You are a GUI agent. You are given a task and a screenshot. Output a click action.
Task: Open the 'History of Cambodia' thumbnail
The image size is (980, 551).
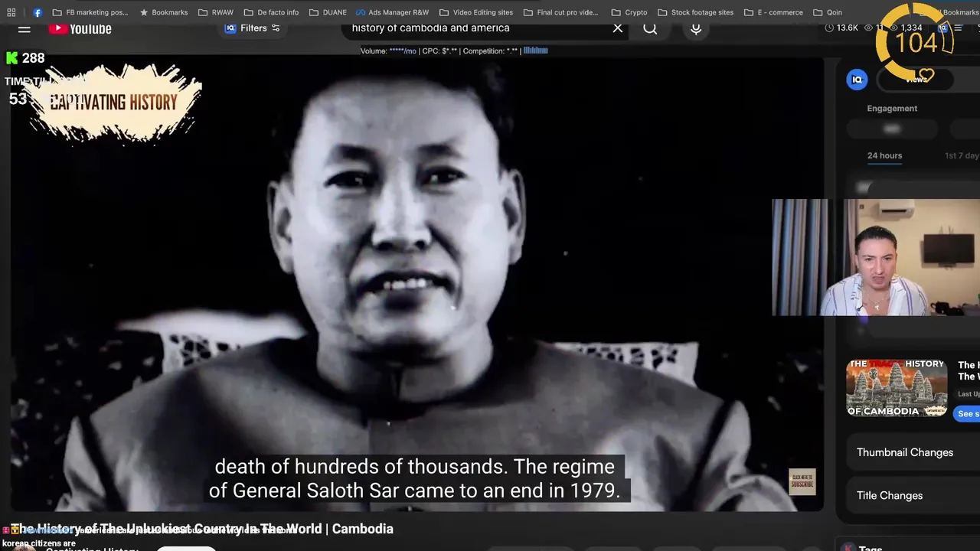(x=897, y=389)
